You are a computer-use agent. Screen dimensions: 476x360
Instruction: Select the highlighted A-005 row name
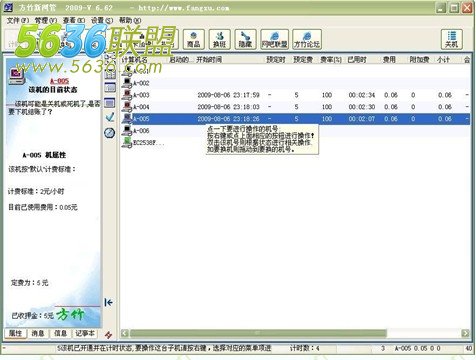click(141, 119)
